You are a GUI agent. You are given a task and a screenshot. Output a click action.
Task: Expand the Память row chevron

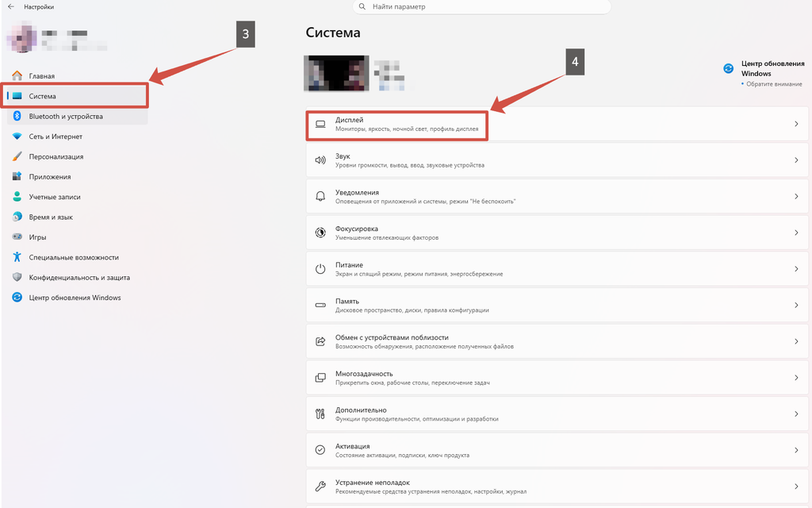[796, 306]
